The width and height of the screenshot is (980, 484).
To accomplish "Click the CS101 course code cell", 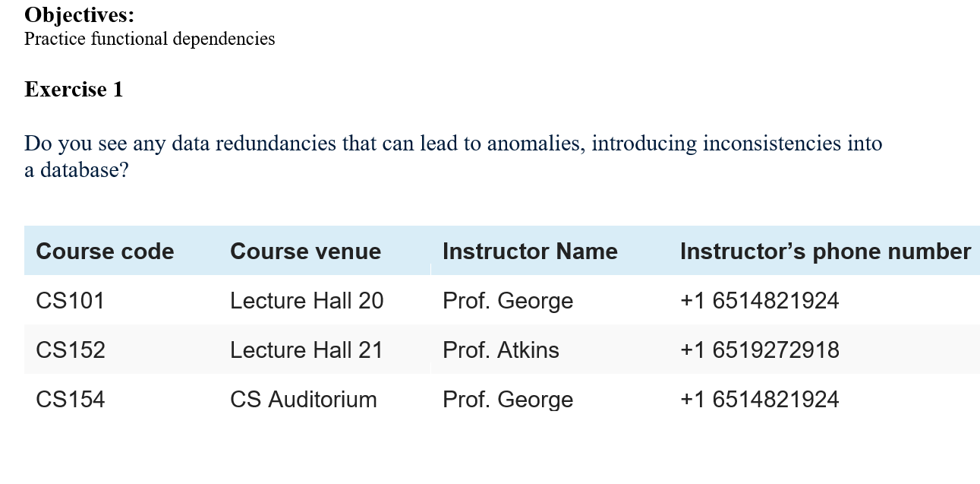I will (70, 301).
